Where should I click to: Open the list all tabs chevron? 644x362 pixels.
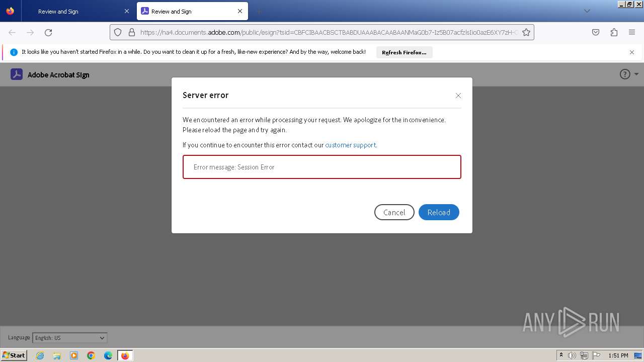587,11
